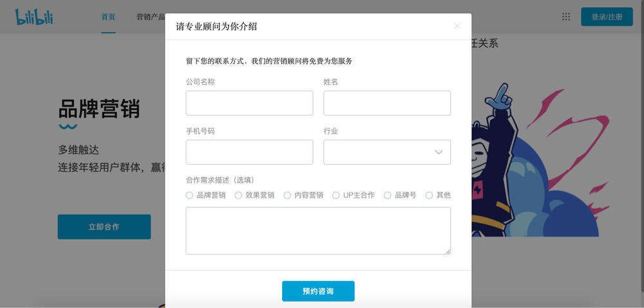Click the 立即合作 button

pyautogui.click(x=104, y=227)
